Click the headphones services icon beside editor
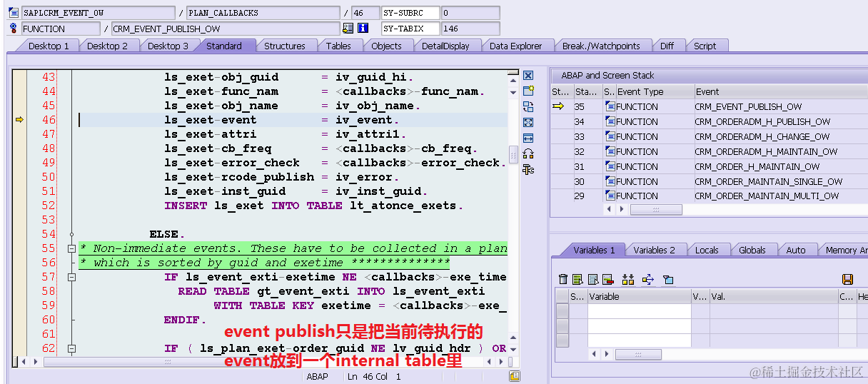The width and height of the screenshot is (868, 384). pyautogui.click(x=528, y=153)
